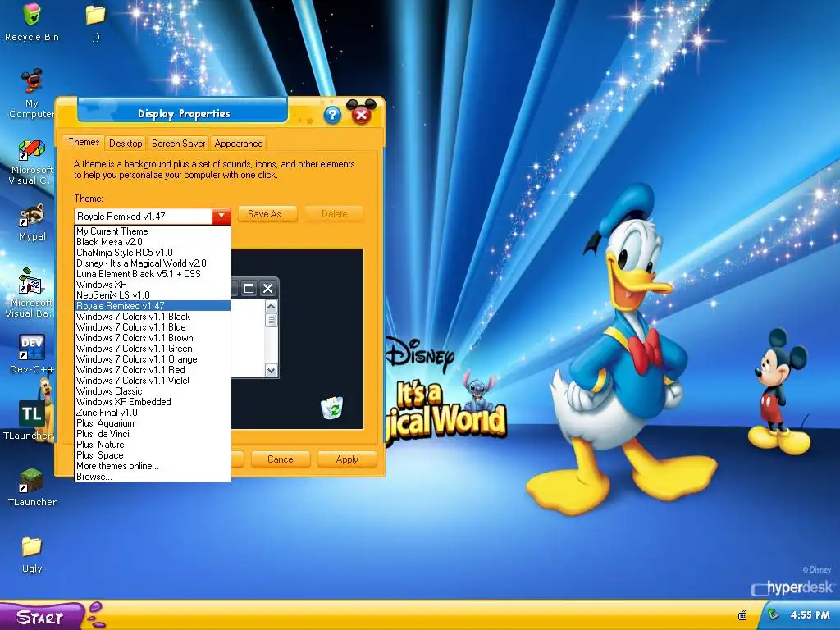The width and height of the screenshot is (840, 630).
Task: Switch to the Screen Saver tab
Action: click(178, 144)
